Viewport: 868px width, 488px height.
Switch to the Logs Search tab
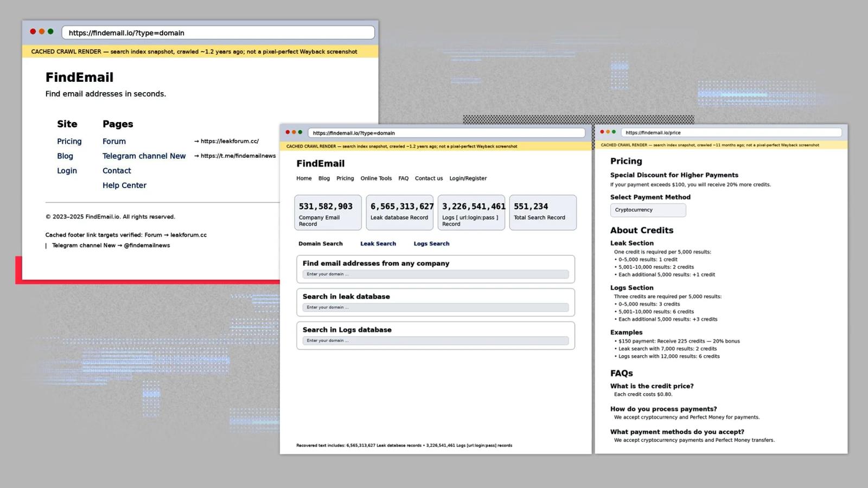tap(431, 243)
